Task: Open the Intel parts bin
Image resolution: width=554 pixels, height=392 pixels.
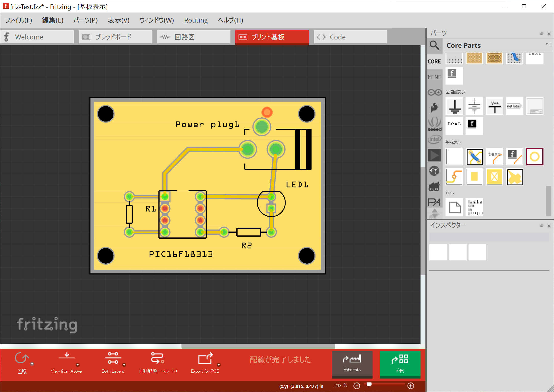Action: pos(434,139)
